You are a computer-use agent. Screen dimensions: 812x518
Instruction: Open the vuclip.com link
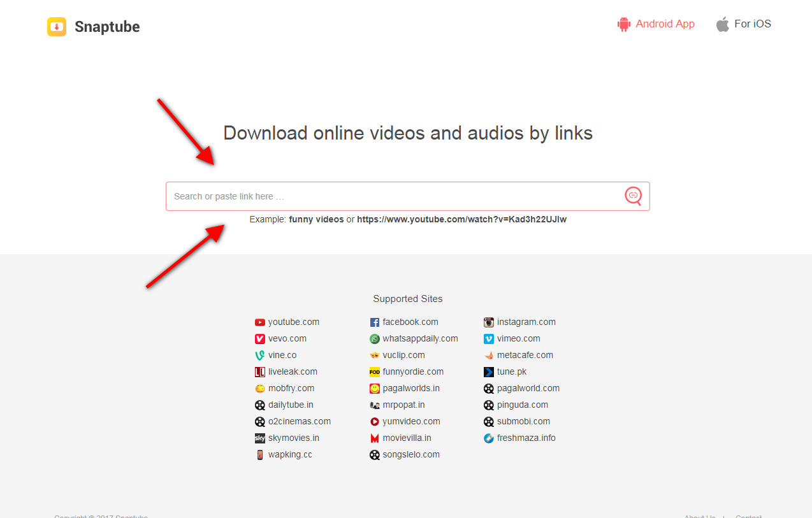[x=404, y=355]
